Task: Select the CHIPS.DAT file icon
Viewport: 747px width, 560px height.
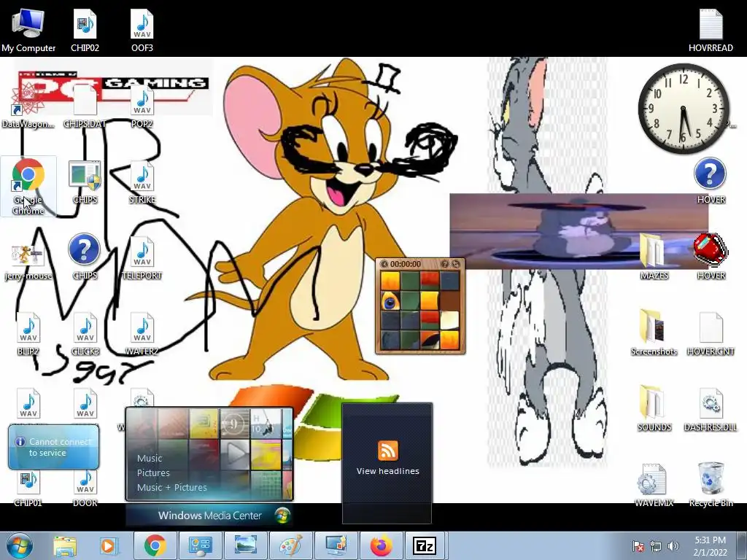Action: (x=85, y=106)
